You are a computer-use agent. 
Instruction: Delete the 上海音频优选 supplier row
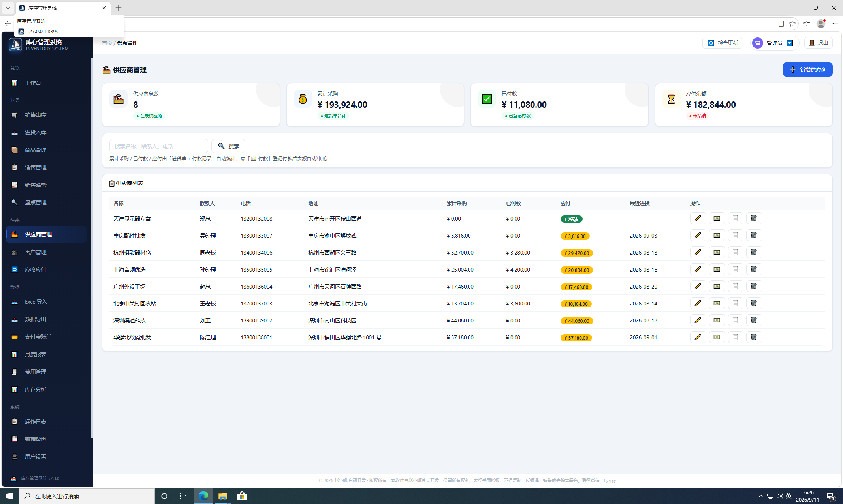[754, 269]
